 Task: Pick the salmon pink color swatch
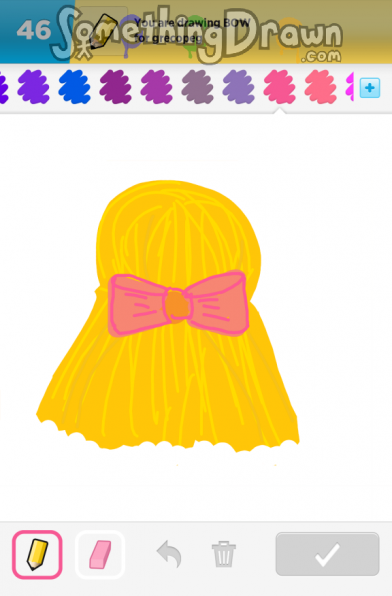click(x=321, y=87)
